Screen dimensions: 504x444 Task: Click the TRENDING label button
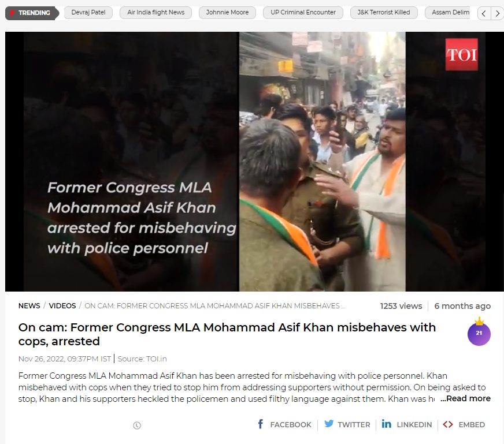pyautogui.click(x=32, y=13)
